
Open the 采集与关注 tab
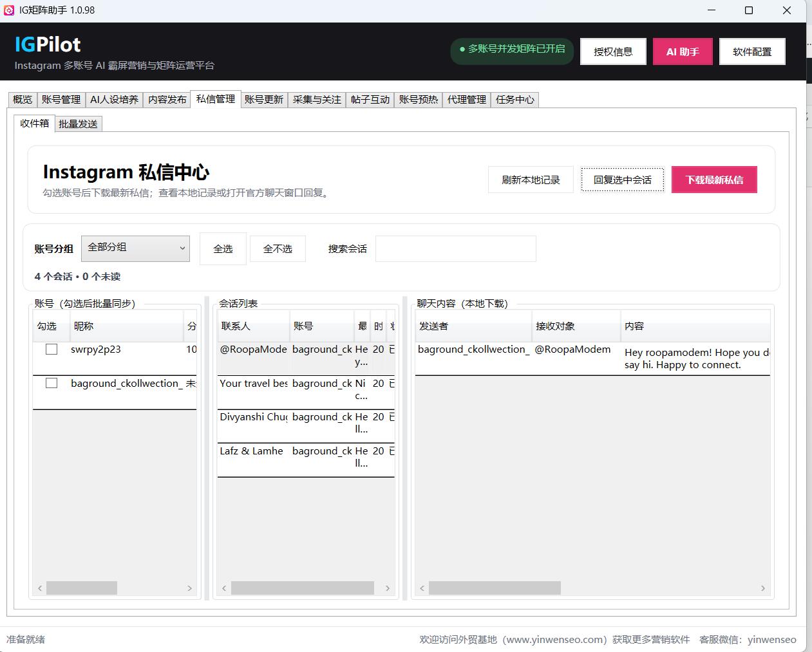[317, 99]
